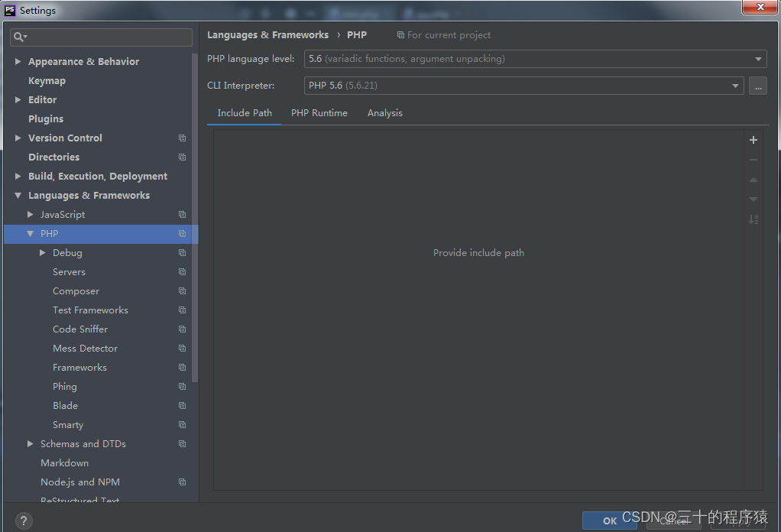Expand the Editor section arrow
Viewport: 781px width, 532px height.
coord(18,99)
